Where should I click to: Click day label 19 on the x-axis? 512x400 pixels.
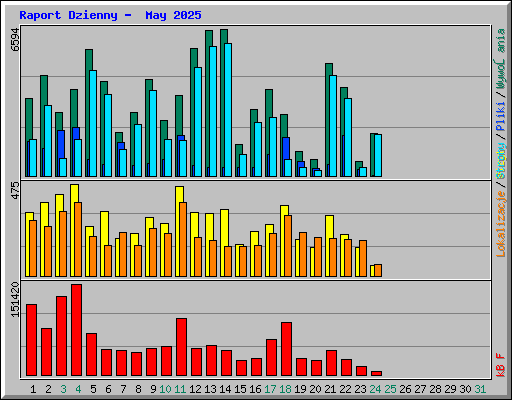[300, 389]
